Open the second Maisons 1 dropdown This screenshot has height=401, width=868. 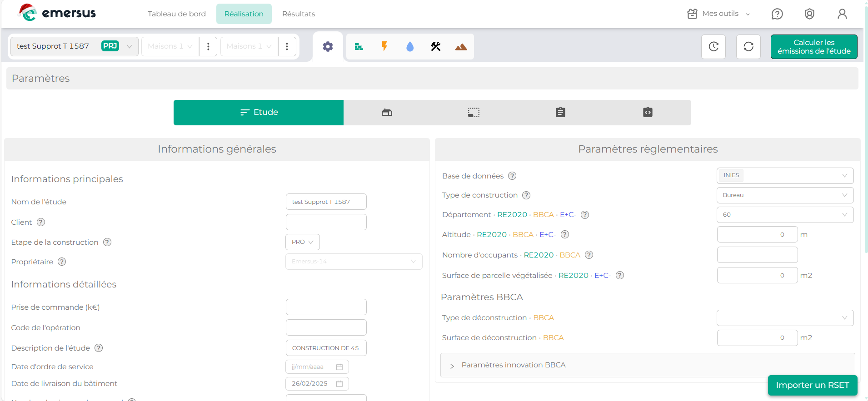[249, 46]
